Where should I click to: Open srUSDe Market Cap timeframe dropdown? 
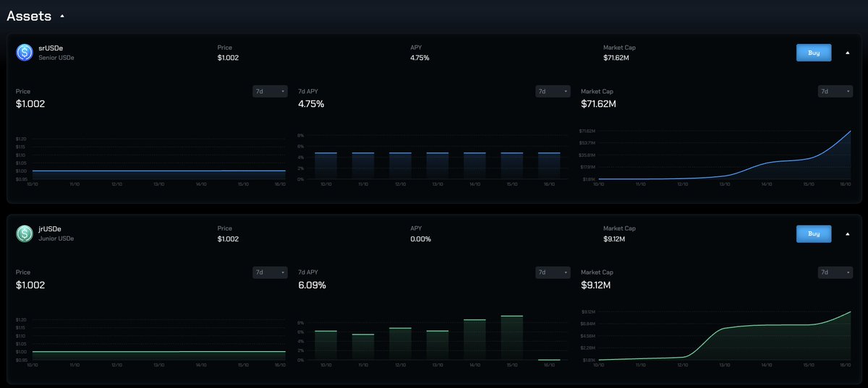[835, 92]
